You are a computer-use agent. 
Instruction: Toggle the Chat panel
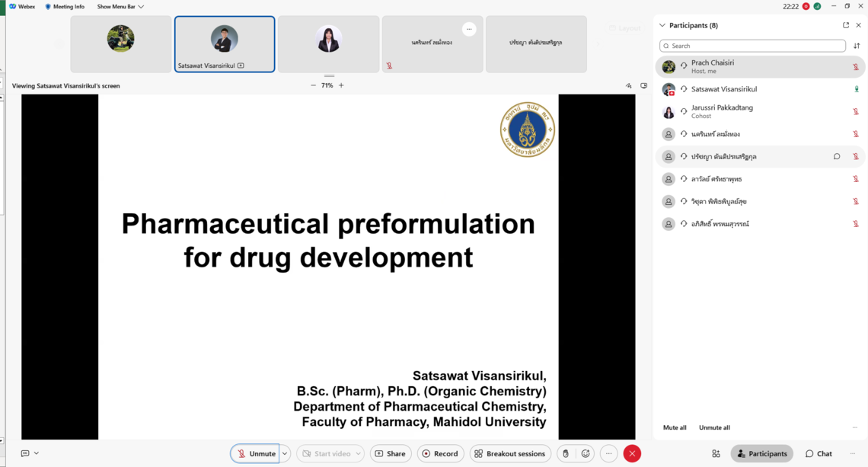tap(819, 453)
